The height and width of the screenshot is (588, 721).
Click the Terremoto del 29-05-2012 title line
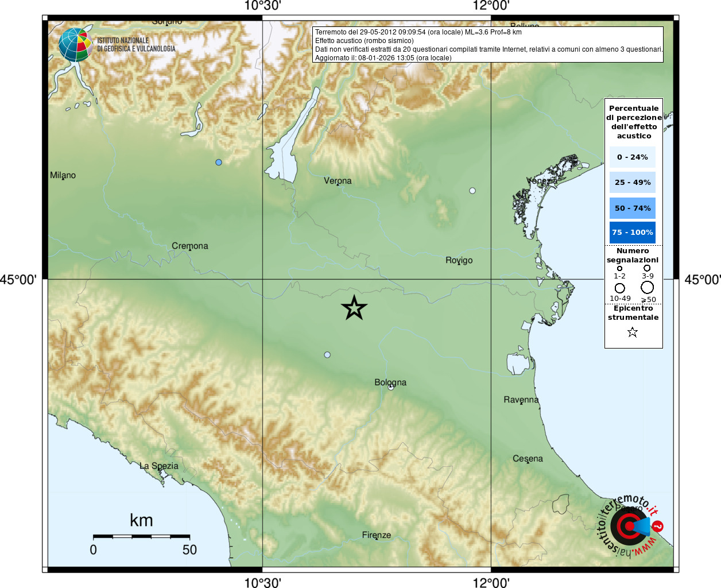point(418,32)
